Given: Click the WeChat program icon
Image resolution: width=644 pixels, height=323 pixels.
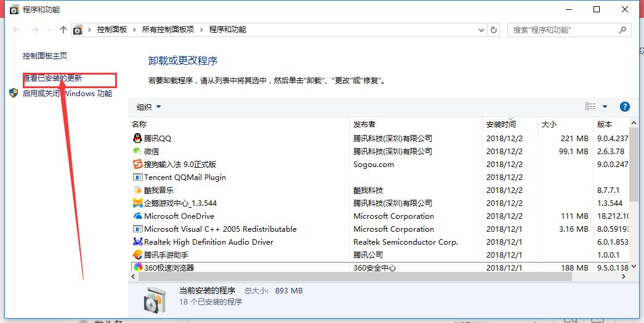Looking at the screenshot, I should (137, 151).
